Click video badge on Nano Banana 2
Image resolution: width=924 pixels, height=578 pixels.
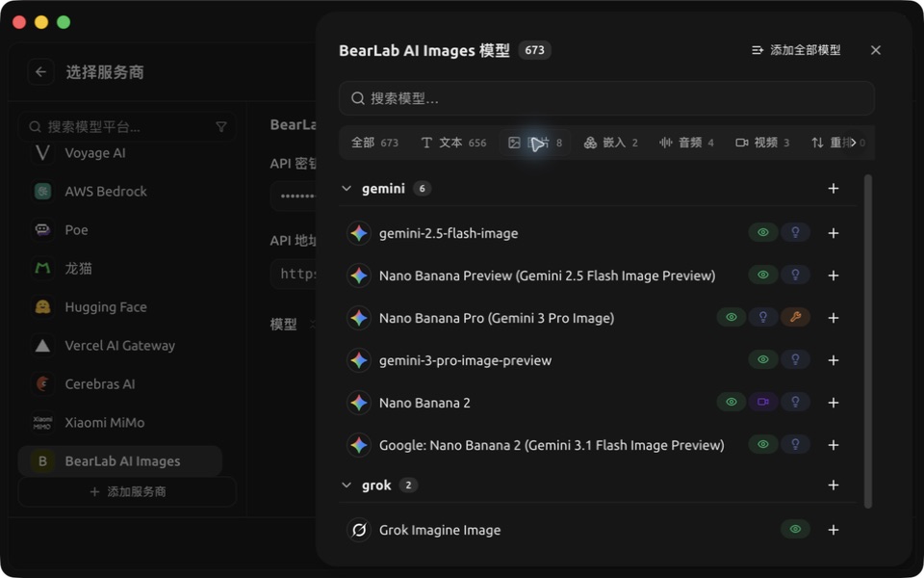pos(763,403)
